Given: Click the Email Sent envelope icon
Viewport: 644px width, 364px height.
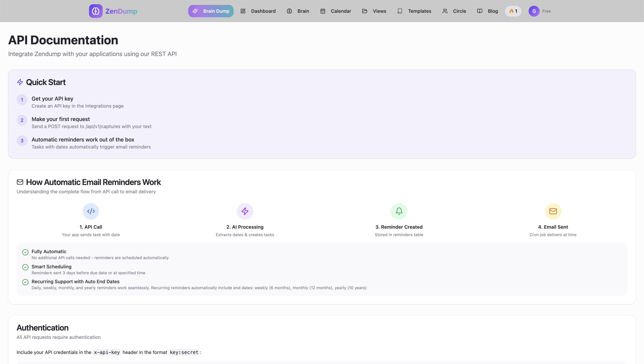Looking at the screenshot, I should (553, 211).
